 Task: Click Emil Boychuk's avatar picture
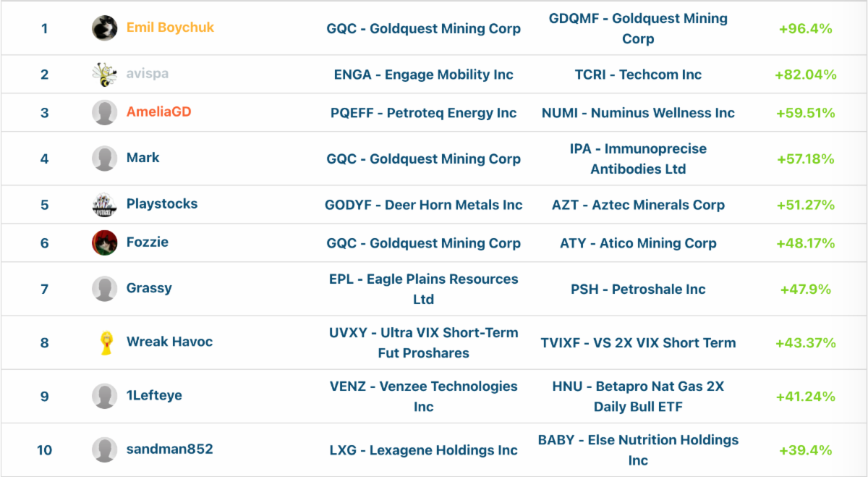[x=104, y=28]
